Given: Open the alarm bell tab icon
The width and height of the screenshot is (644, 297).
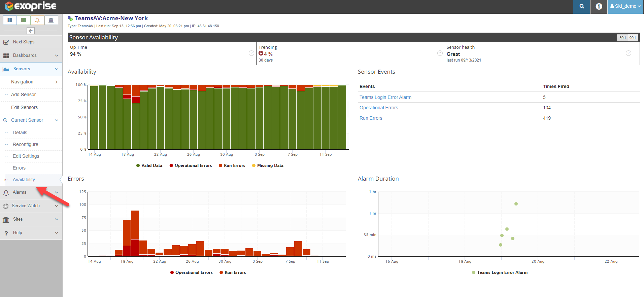Looking at the screenshot, I should tap(37, 20).
